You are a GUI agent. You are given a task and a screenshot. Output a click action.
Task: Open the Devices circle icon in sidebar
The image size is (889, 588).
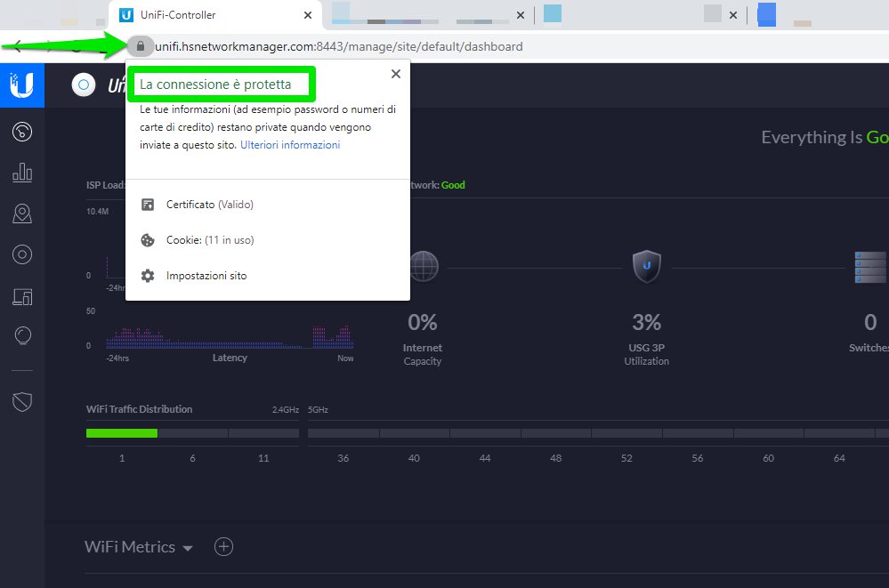click(22, 255)
